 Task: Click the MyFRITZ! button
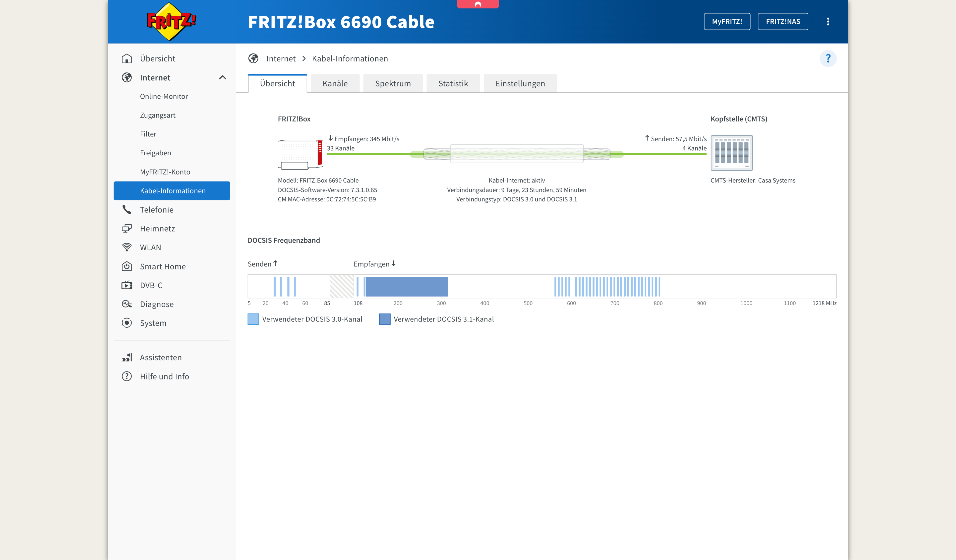point(727,22)
